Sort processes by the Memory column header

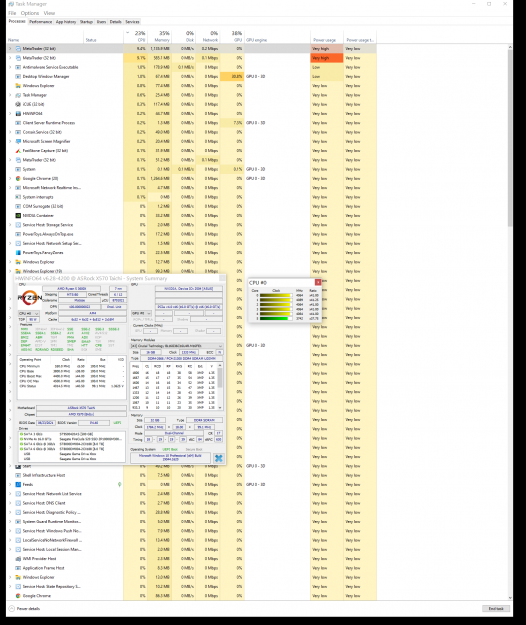point(159,36)
